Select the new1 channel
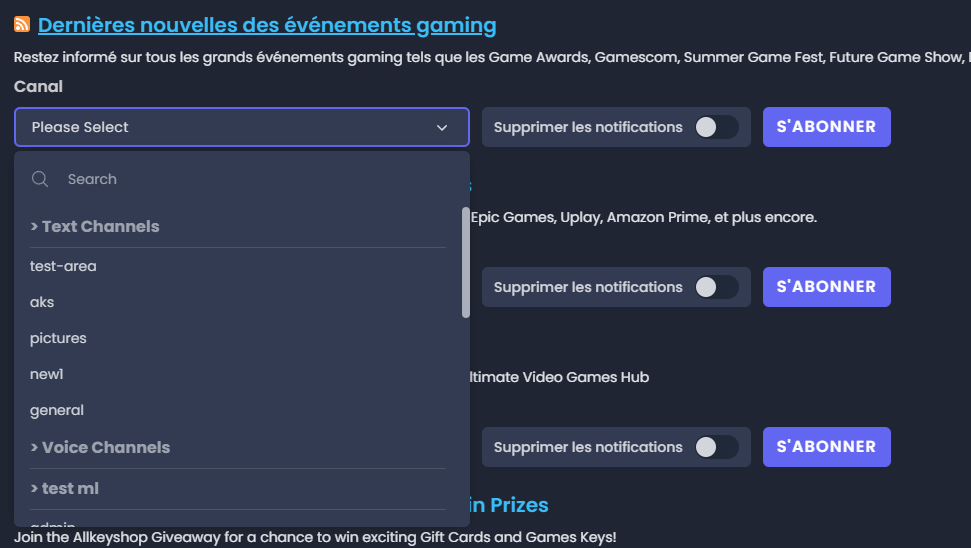The width and height of the screenshot is (971, 548). tap(47, 374)
